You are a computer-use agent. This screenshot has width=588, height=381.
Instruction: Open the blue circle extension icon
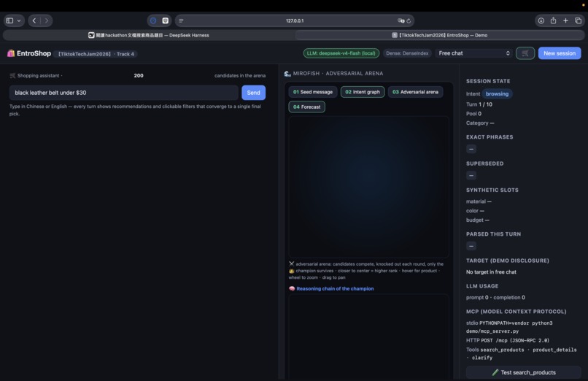tap(153, 20)
